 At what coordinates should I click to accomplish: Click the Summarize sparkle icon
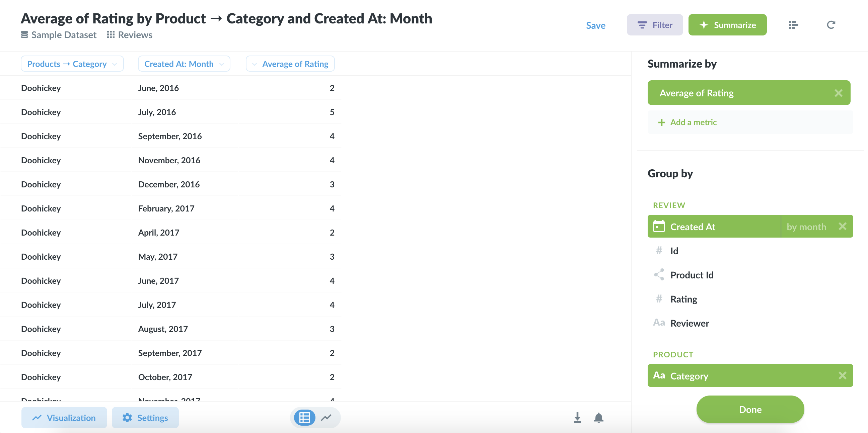click(x=704, y=24)
